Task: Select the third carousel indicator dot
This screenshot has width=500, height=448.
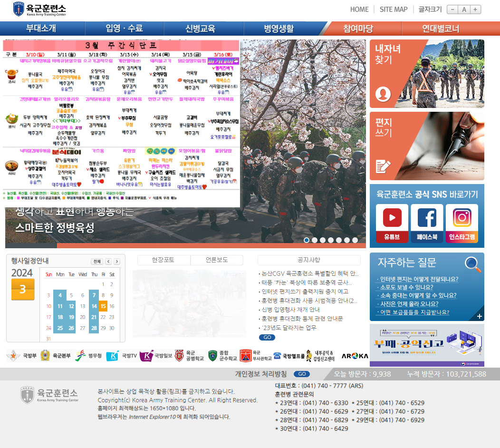Action: click(323, 240)
